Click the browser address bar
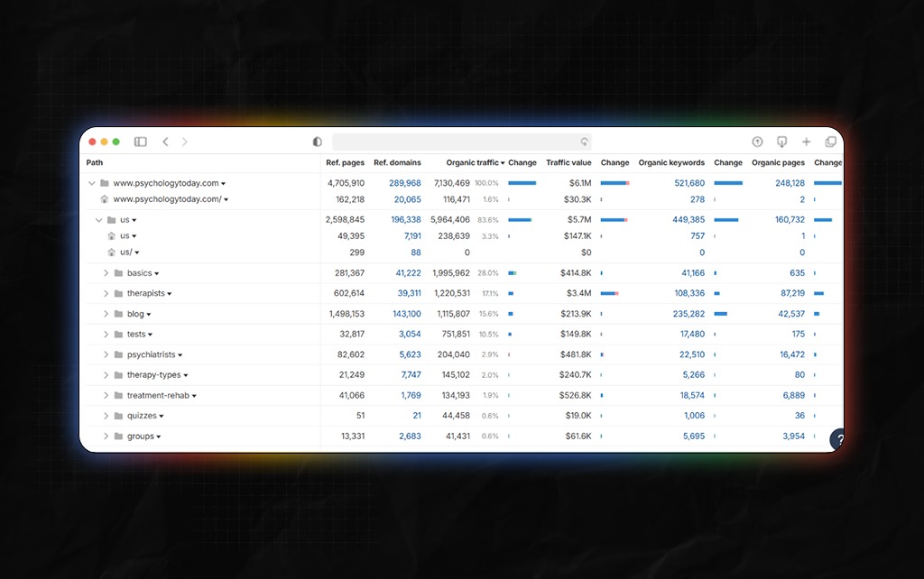 tap(461, 142)
